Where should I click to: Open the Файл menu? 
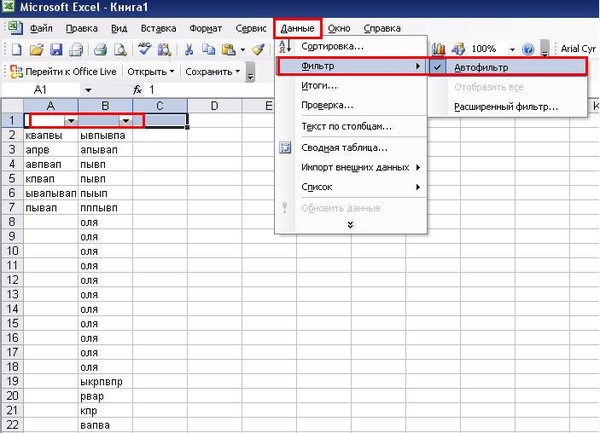click(x=41, y=28)
